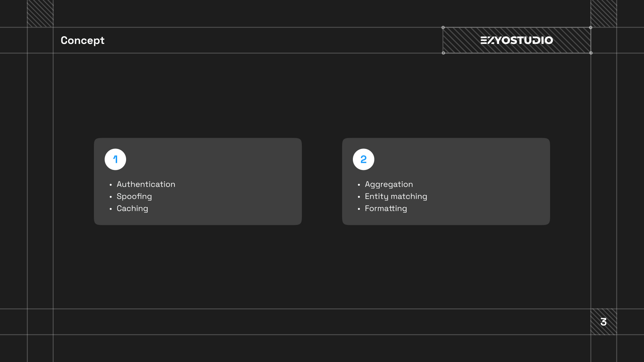This screenshot has height=362, width=644.
Task: Click the hatched area left of the logo text
Action: click(461, 40)
